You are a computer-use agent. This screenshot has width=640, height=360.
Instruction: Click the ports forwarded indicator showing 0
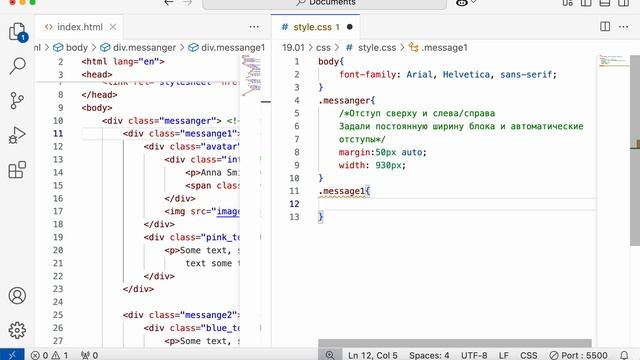point(89,355)
